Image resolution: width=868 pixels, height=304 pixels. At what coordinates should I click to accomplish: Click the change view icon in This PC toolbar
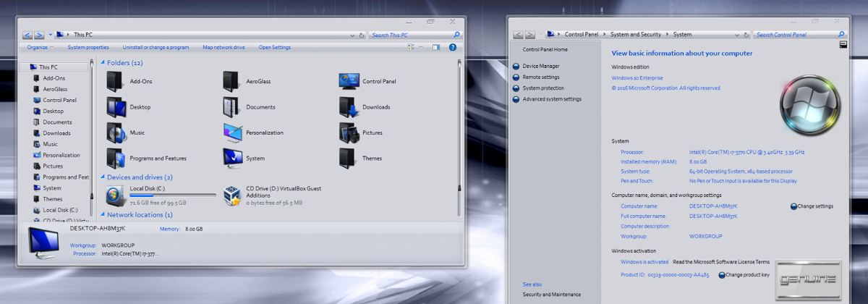[411, 47]
